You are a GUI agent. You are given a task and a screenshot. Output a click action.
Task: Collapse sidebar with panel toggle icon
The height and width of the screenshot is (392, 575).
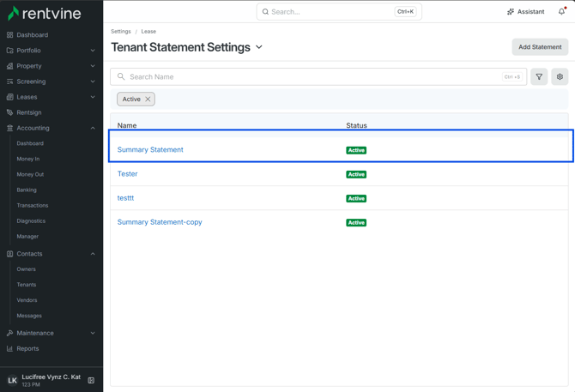pyautogui.click(x=91, y=380)
